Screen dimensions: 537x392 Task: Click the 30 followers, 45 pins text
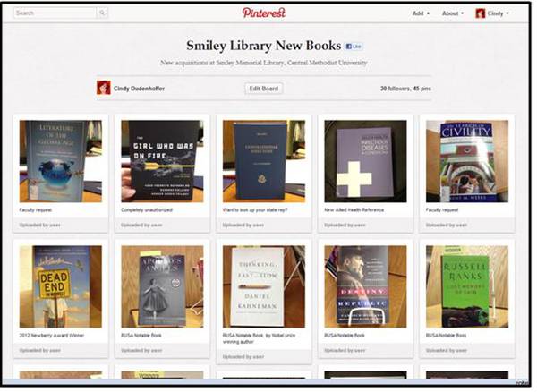click(405, 89)
